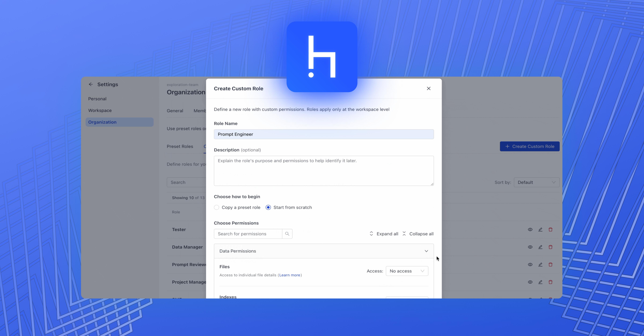Click into the Description text area
Viewport: 644px width, 336px height.
[323, 171]
